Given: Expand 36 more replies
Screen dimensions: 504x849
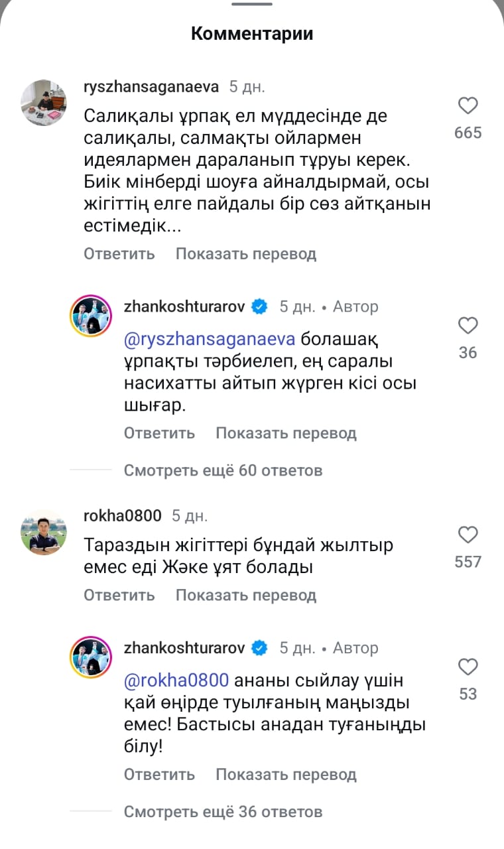Looking at the screenshot, I should 223,812.
